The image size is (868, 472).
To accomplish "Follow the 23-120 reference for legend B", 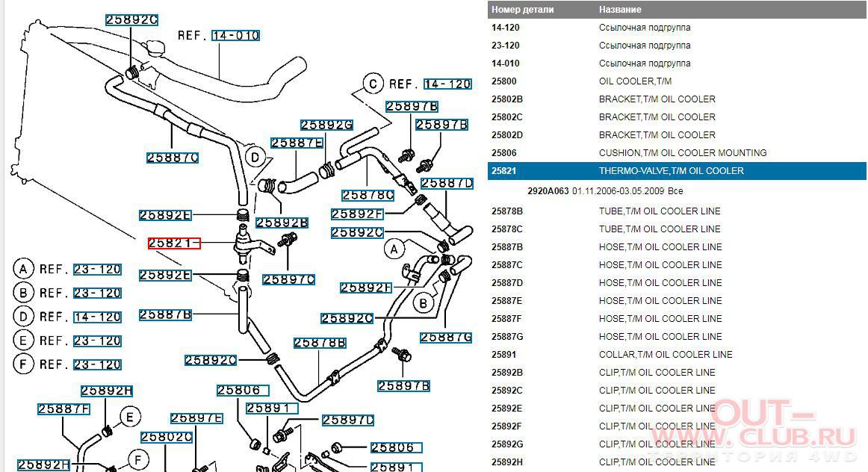I will (97, 294).
